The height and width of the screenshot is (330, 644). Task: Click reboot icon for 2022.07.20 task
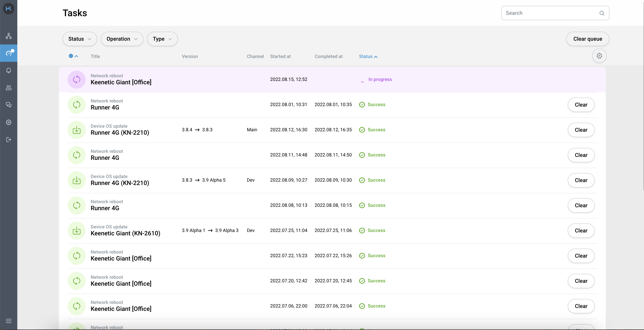coord(77,281)
